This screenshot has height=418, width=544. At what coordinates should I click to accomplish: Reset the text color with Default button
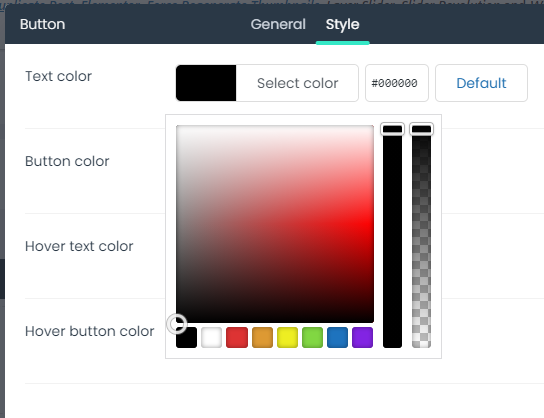(481, 83)
